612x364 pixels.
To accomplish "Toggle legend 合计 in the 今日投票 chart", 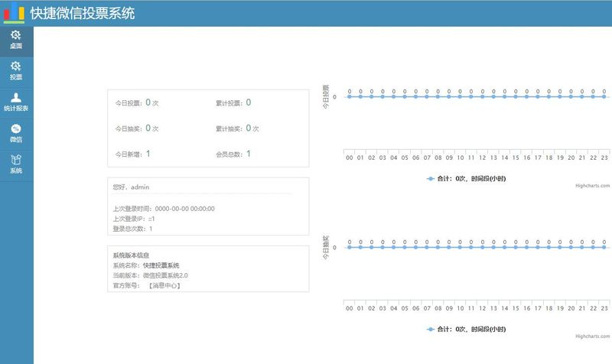I will (466, 179).
